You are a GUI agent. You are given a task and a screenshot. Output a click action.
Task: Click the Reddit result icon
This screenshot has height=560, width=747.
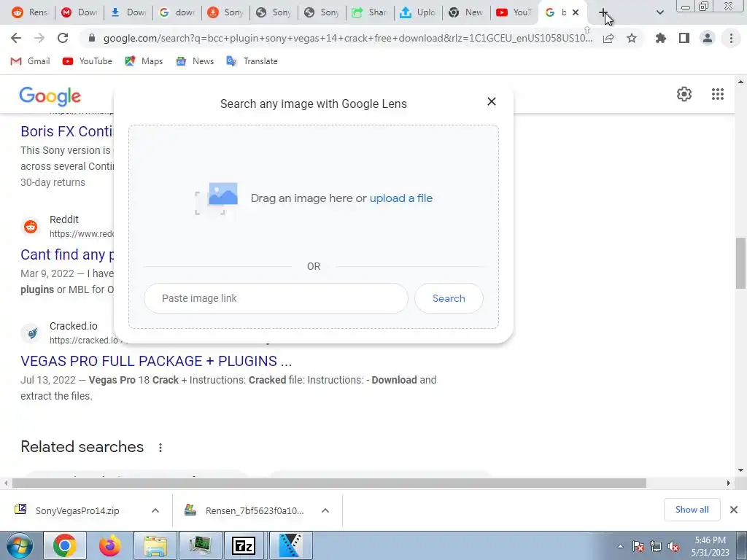coord(31,227)
